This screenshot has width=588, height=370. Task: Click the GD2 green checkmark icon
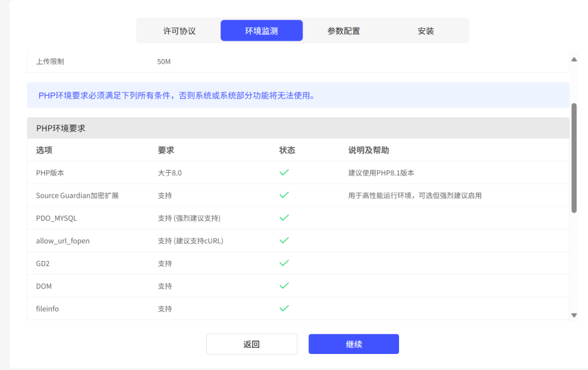284,263
